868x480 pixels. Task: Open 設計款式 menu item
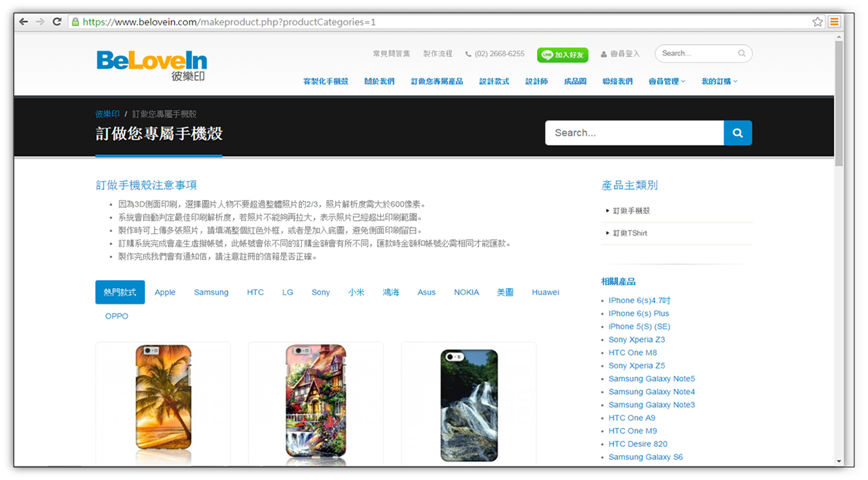(494, 81)
